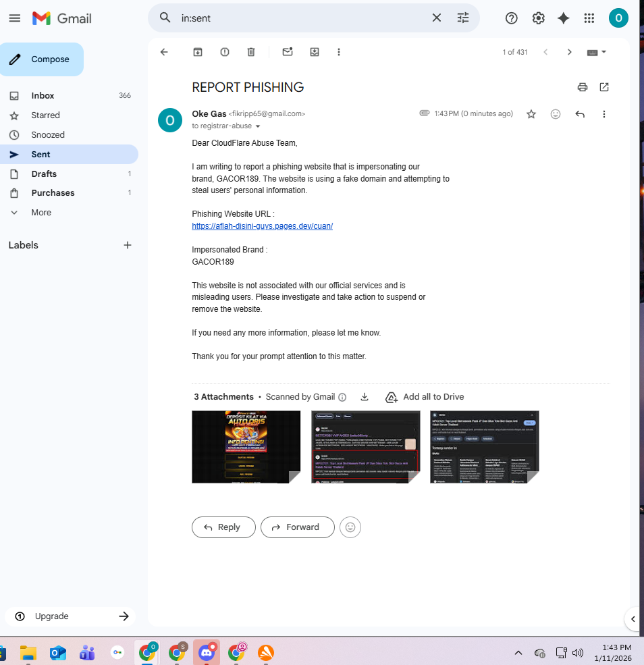Open the email in a new window
644x665 pixels.
click(x=604, y=87)
